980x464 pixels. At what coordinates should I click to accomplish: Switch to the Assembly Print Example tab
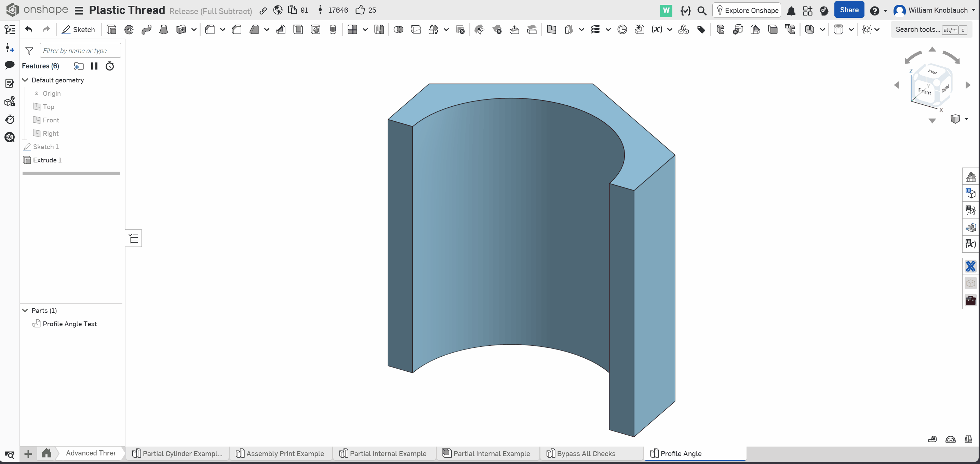coord(280,453)
